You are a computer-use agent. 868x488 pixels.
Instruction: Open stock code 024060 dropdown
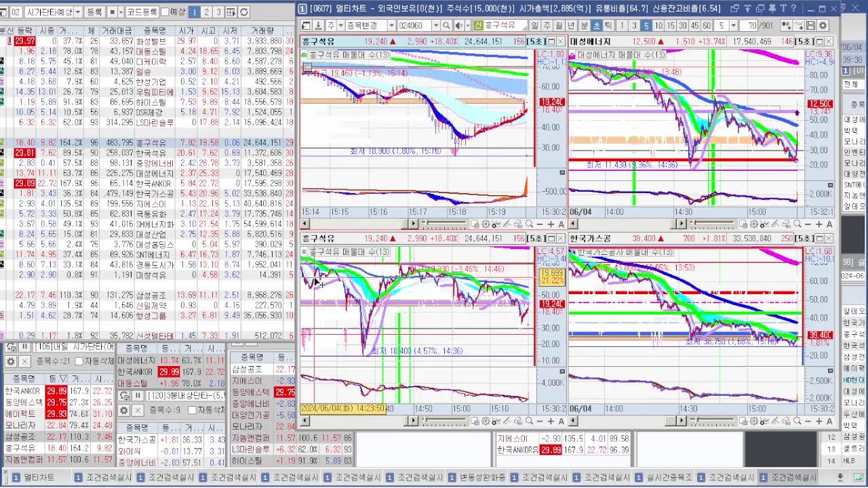tap(436, 26)
